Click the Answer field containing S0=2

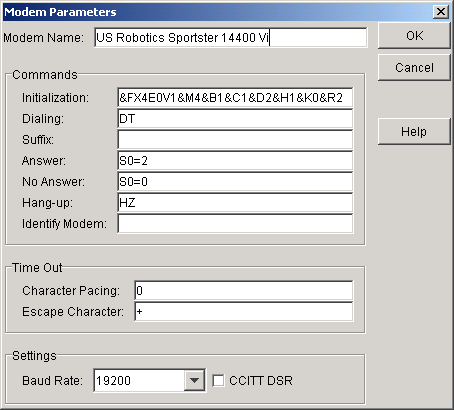(x=235, y=161)
